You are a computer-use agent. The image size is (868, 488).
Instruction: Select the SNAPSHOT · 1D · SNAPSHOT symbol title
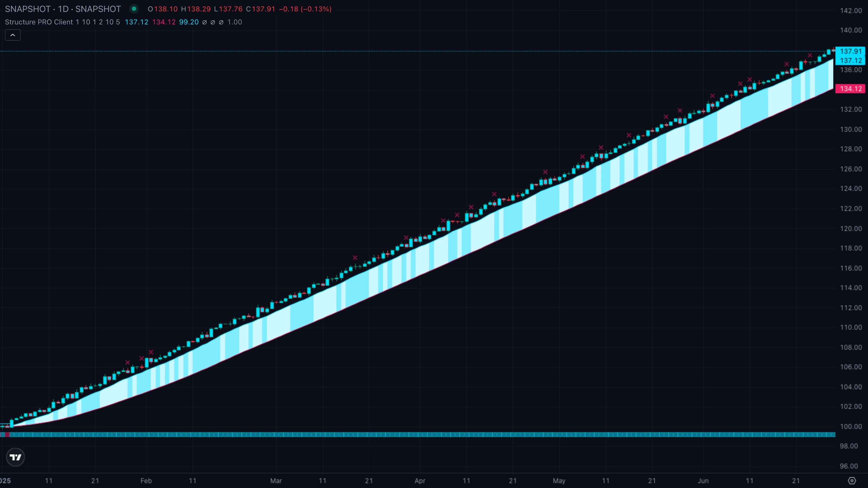pos(63,9)
